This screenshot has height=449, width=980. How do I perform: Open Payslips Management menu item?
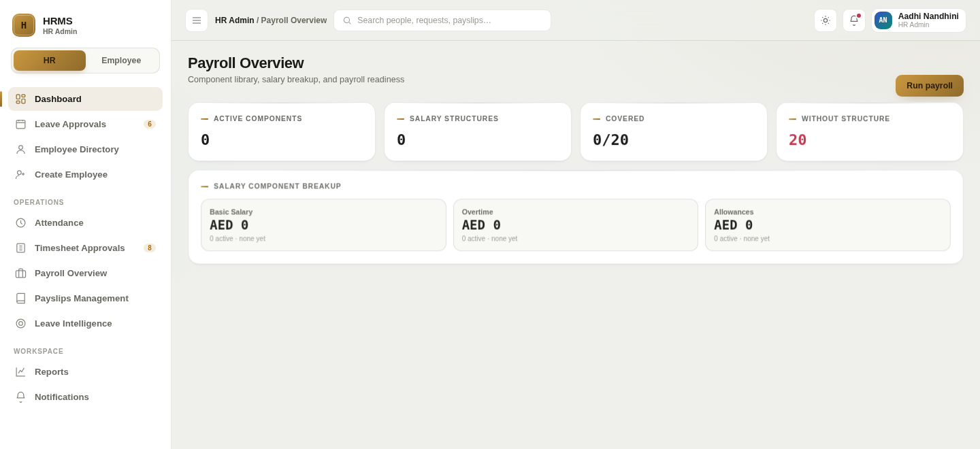(85, 299)
